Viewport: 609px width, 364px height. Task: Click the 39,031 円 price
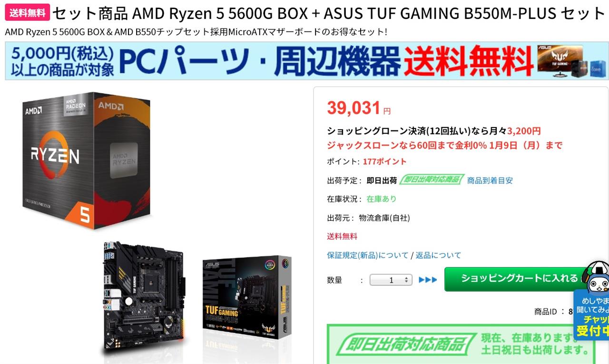(x=359, y=108)
